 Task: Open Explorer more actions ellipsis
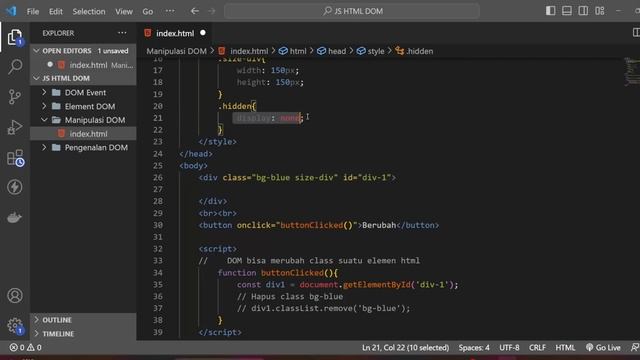point(122,33)
